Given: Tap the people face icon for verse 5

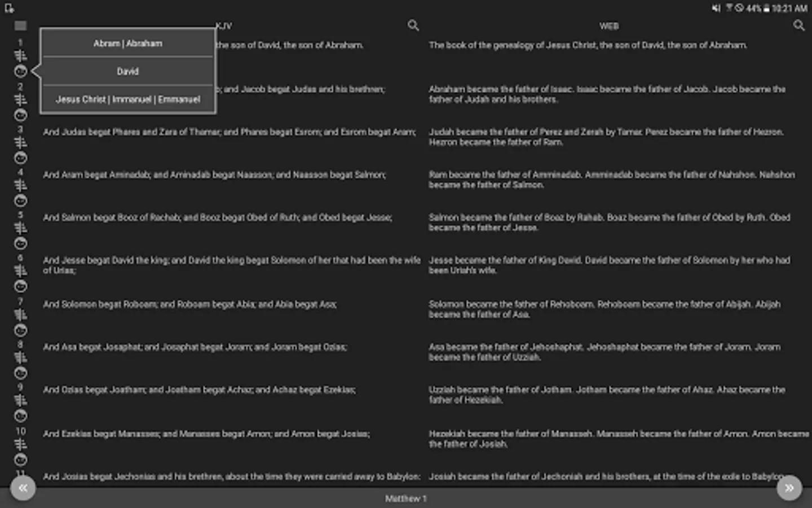Looking at the screenshot, I should pos(20,244).
